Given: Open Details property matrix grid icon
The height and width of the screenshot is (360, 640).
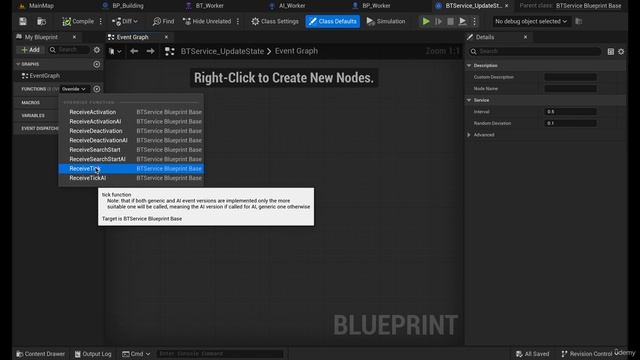Looking at the screenshot, I should tap(611, 51).
